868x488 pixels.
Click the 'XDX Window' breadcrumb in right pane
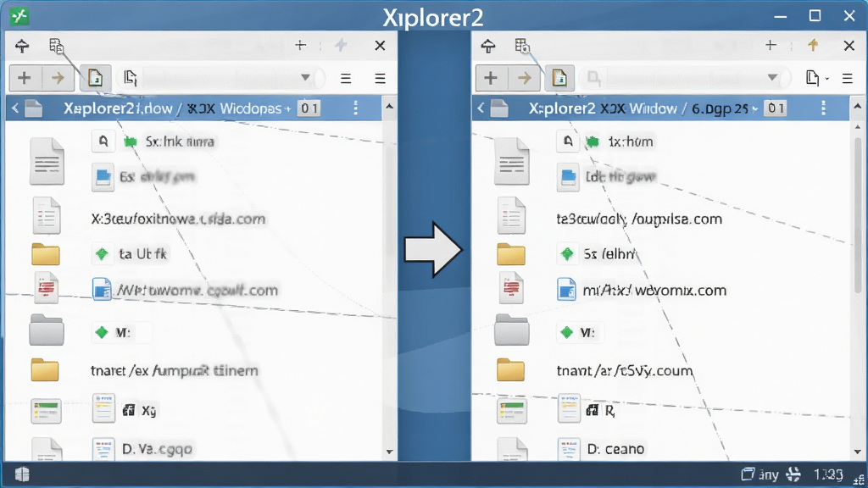pyautogui.click(x=639, y=108)
